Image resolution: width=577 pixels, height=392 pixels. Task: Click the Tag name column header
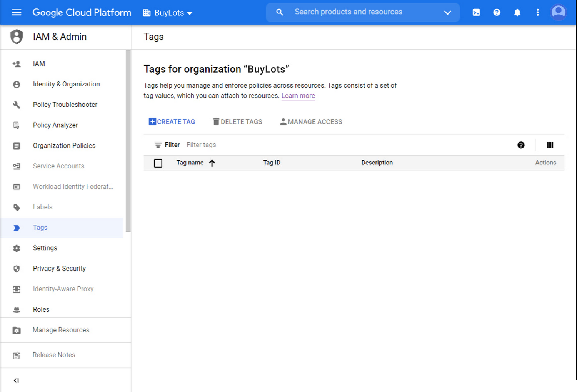point(190,163)
